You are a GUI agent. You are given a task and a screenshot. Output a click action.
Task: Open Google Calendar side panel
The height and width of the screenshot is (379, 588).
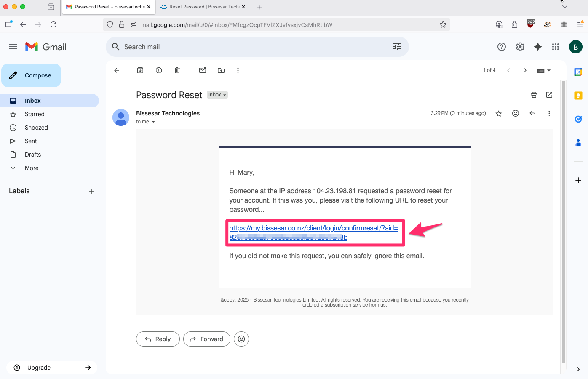[x=578, y=72]
